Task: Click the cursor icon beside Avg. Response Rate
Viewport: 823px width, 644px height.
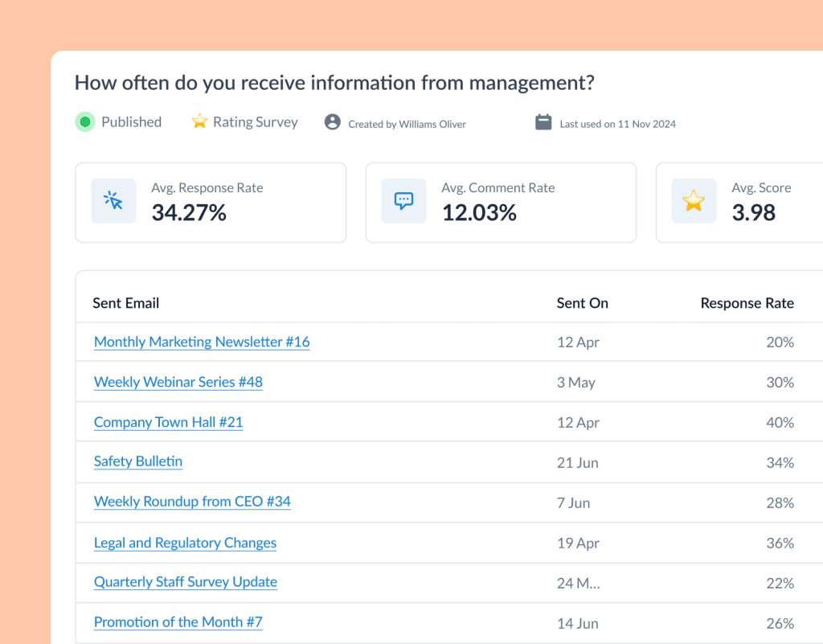Action: 113,201
